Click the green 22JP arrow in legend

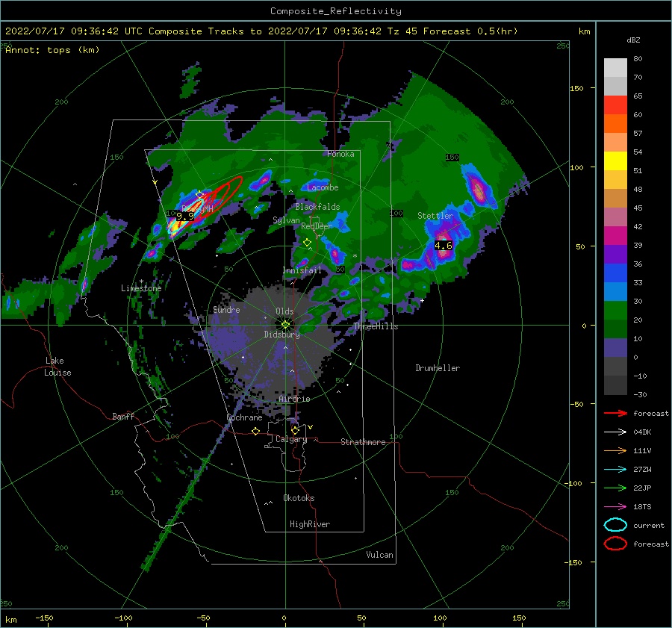pos(615,488)
